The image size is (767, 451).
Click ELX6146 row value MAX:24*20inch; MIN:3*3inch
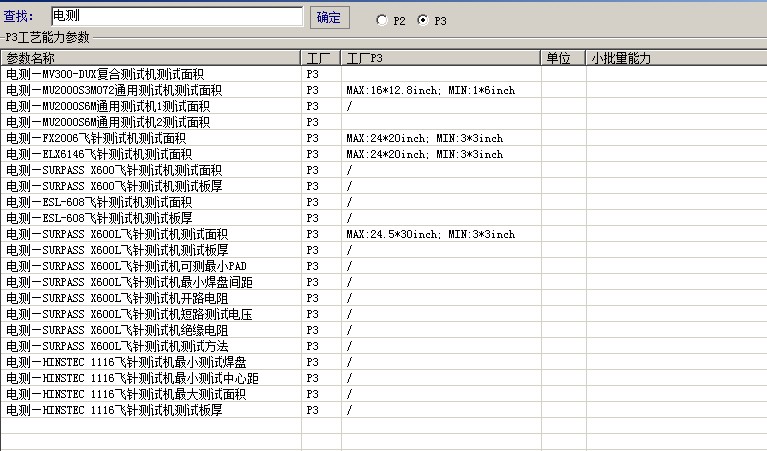coord(425,154)
